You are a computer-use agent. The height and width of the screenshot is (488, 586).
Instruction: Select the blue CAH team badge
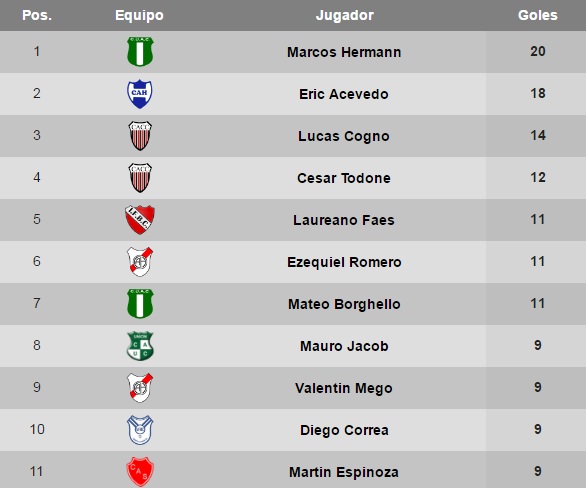tap(140, 94)
